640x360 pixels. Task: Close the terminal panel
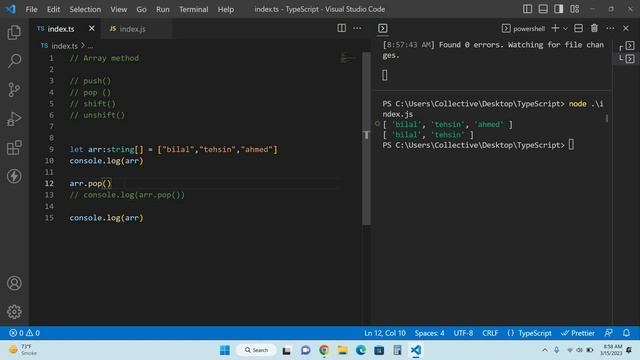pyautogui.click(x=626, y=28)
